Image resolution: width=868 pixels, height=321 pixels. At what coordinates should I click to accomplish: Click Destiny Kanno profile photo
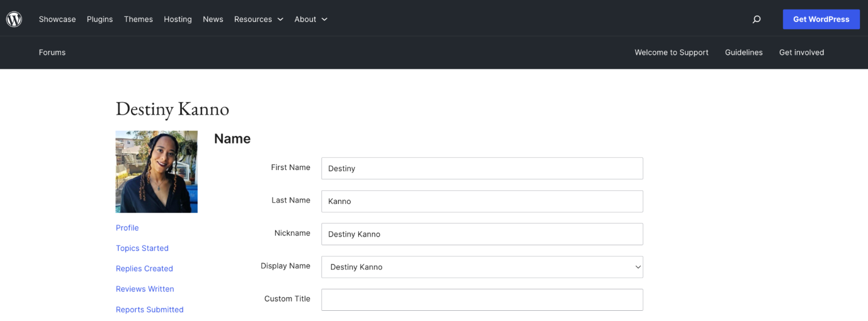157,172
